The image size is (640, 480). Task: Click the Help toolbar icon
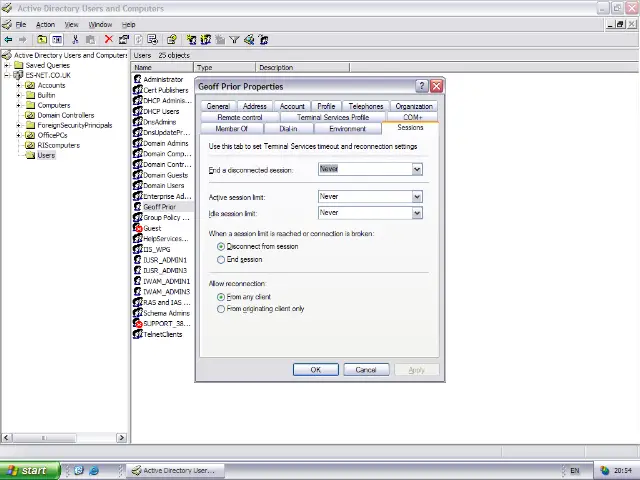pyautogui.click(x=171, y=40)
